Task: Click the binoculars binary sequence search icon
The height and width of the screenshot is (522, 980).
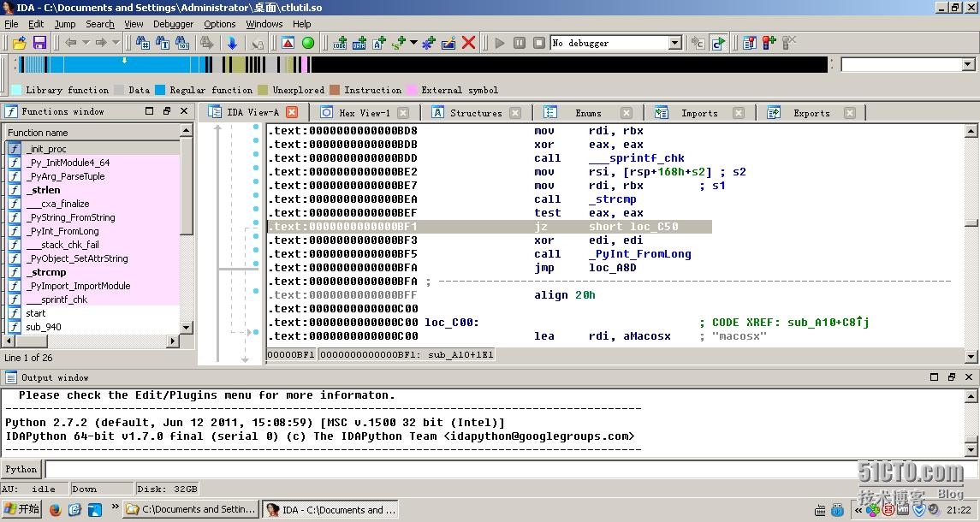Action: click(182, 43)
